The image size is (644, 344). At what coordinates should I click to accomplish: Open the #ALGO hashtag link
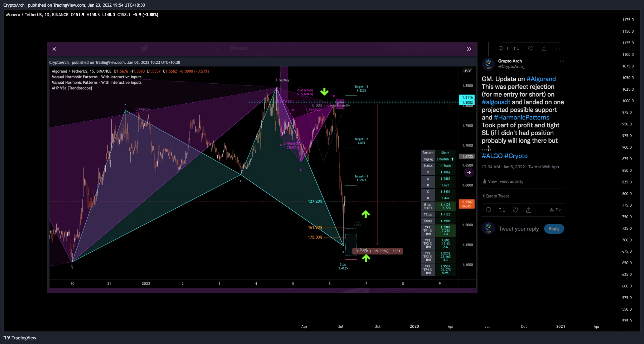(492, 156)
